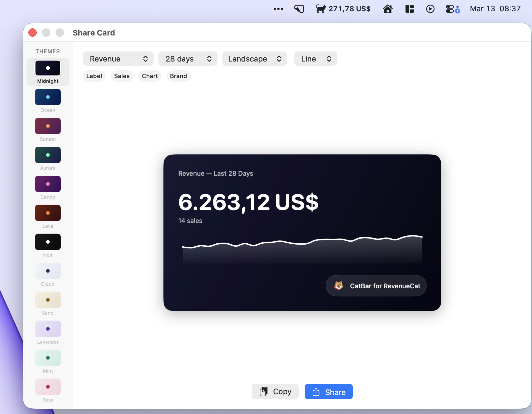This screenshot has height=414, width=532.
Task: Open Control Center toggles icon
Action: (x=452, y=9)
